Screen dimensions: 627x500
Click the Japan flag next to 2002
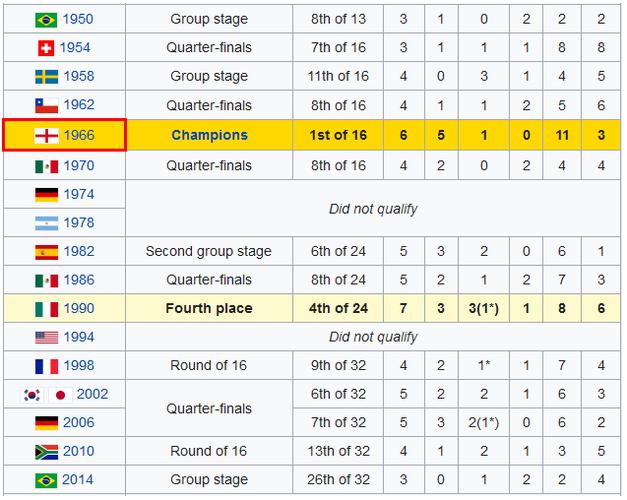[x=61, y=395]
